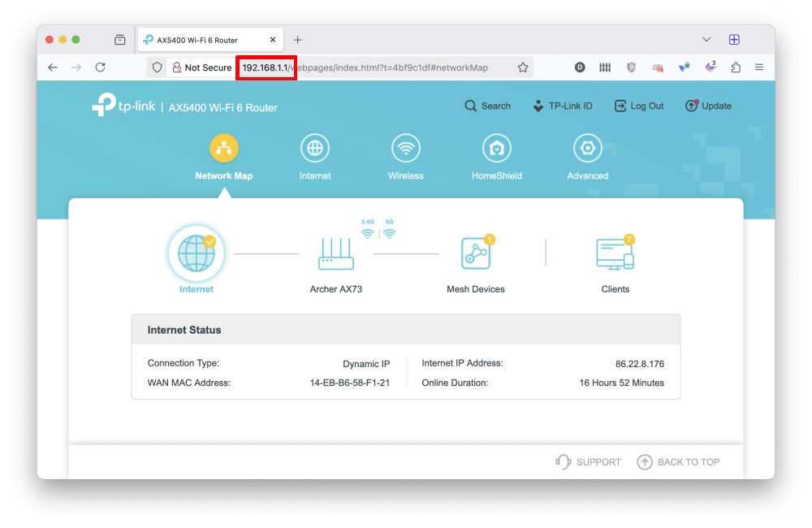Image resolution: width=812 pixels, height=528 pixels.
Task: Close the AX5400 Wi-Fi 6 Router tab
Action: [x=273, y=40]
